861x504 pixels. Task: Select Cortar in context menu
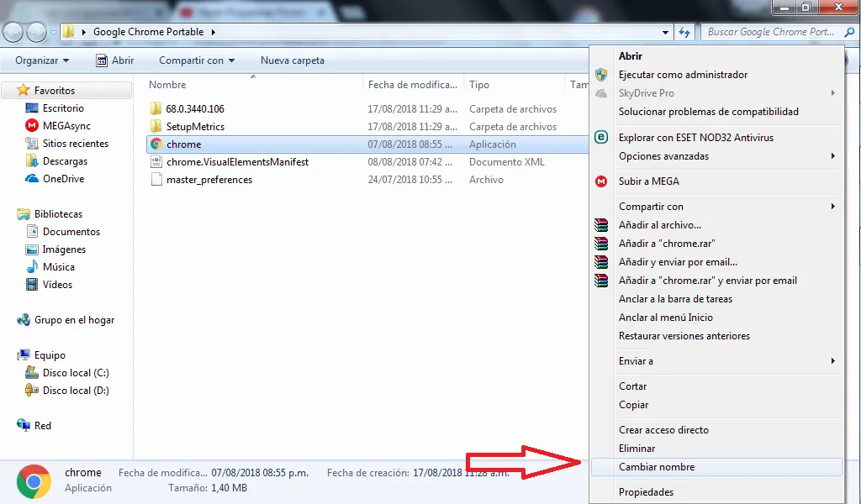point(716,386)
